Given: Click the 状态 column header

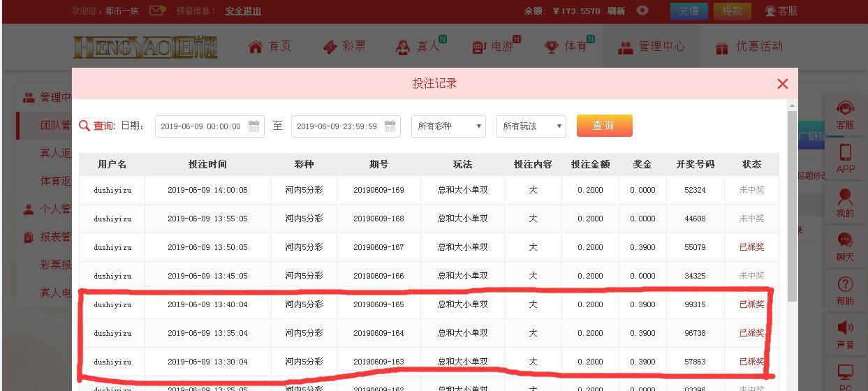Looking at the screenshot, I should pos(751,164).
